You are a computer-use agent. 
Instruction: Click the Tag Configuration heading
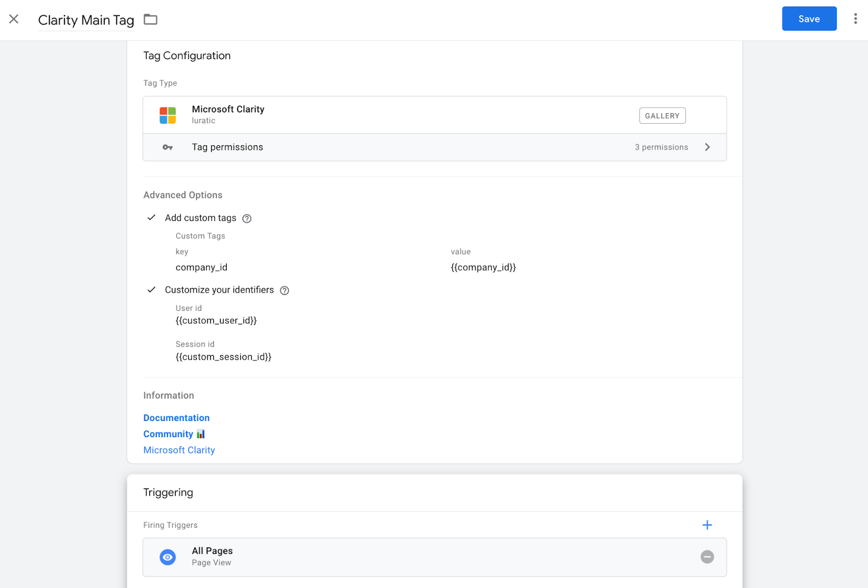pyautogui.click(x=187, y=56)
